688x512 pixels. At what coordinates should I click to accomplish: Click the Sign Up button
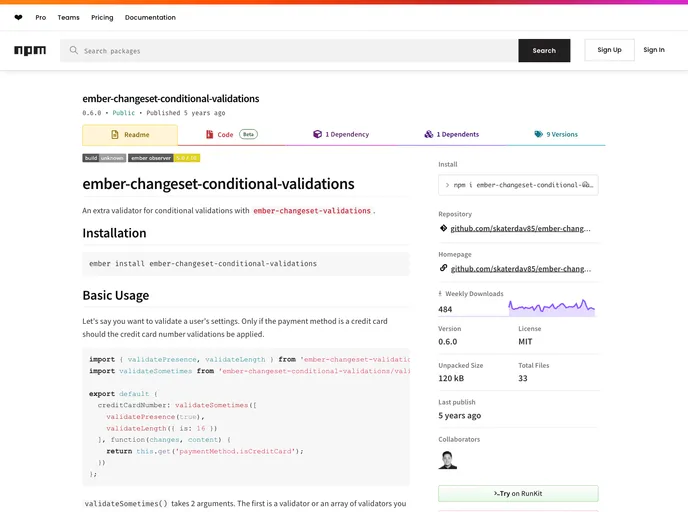click(x=609, y=50)
